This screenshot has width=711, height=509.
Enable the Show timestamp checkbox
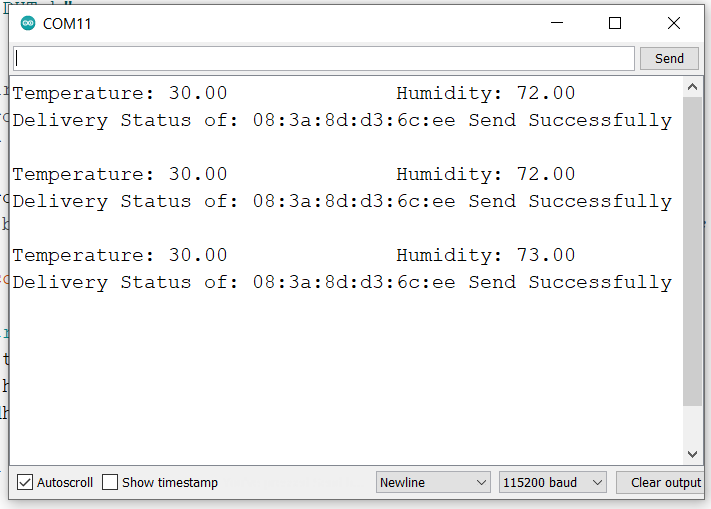click(110, 482)
